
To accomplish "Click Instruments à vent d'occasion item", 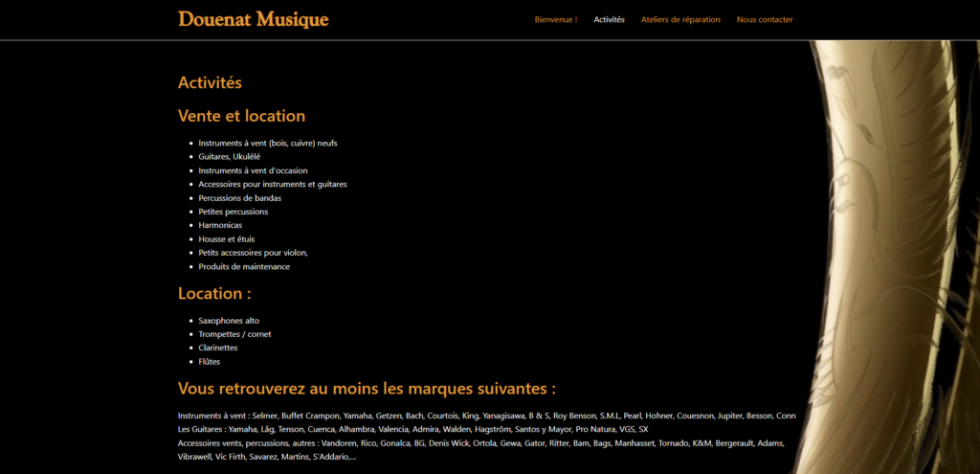I will point(253,170).
